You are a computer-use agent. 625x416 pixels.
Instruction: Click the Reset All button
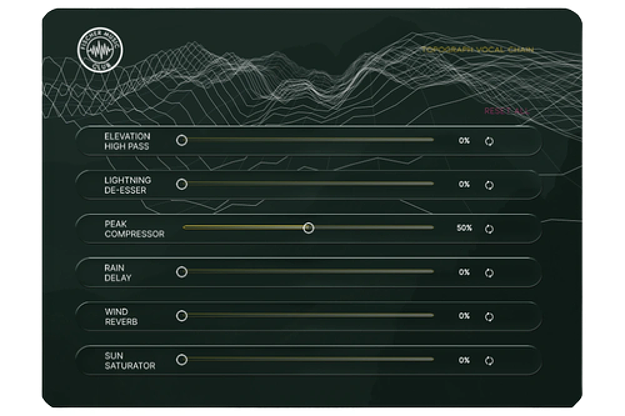(x=507, y=111)
